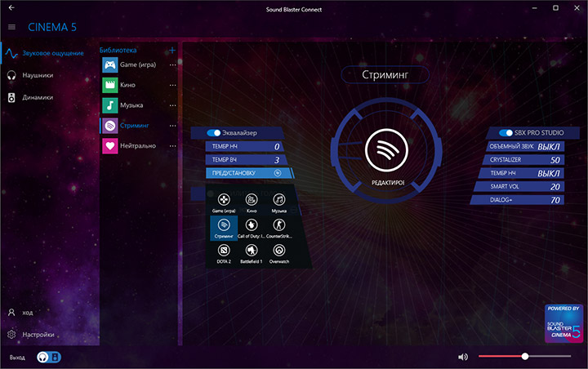Adjust the ТЕМБР НЧ equalizer value
This screenshot has width=588, height=369.
(x=245, y=146)
